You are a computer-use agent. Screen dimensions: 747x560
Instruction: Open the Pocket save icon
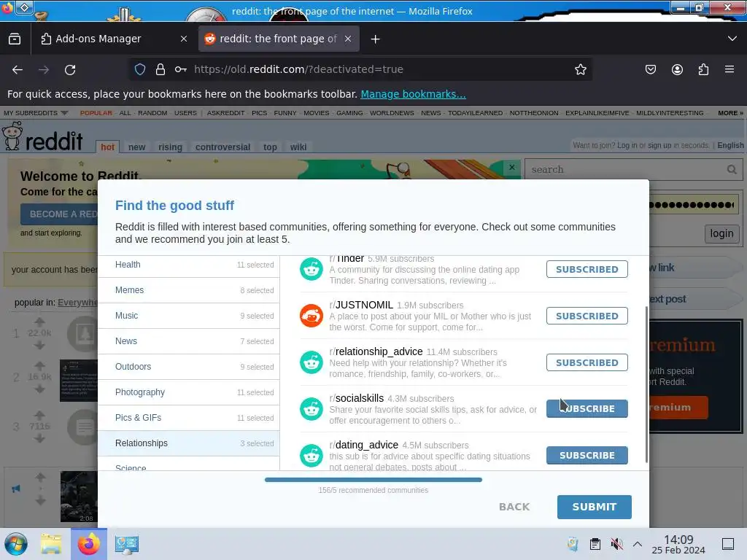pyautogui.click(x=650, y=69)
